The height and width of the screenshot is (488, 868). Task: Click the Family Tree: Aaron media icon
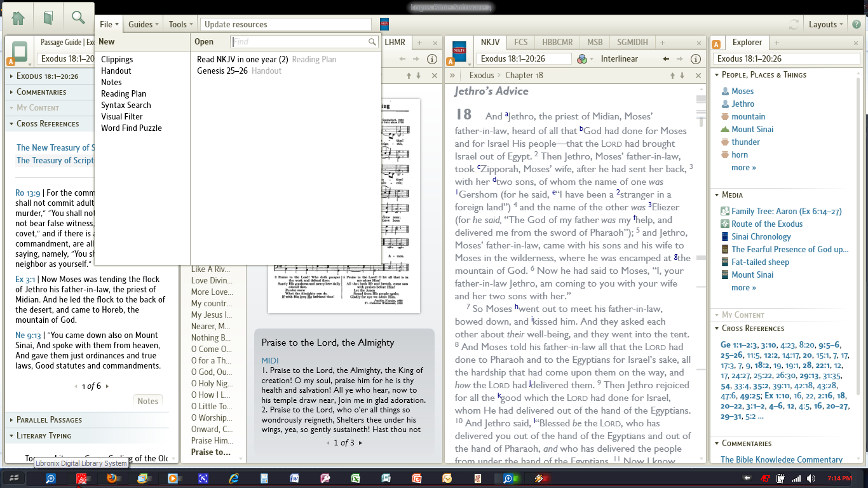[726, 211]
